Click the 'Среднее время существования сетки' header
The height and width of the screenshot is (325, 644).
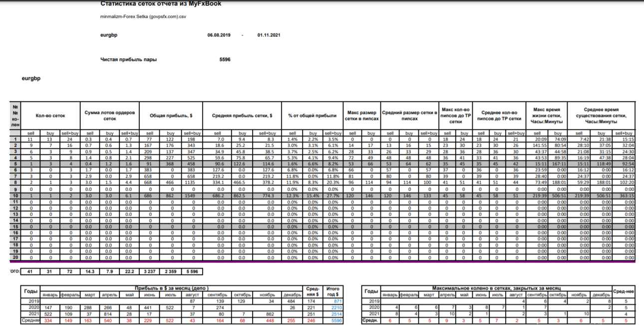click(602, 115)
